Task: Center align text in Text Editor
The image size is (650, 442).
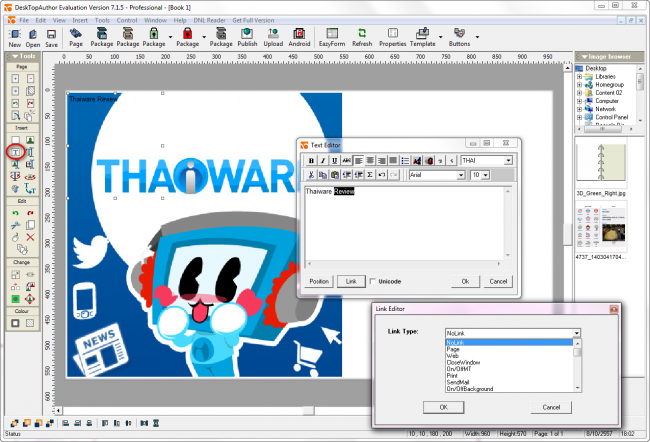Action: pyautogui.click(x=370, y=160)
